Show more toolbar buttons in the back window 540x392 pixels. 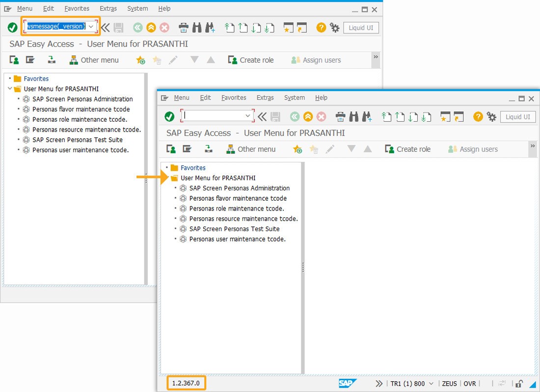376,57
